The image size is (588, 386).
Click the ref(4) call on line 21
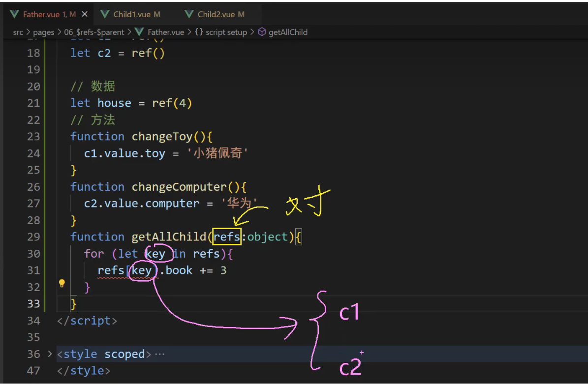click(x=172, y=103)
